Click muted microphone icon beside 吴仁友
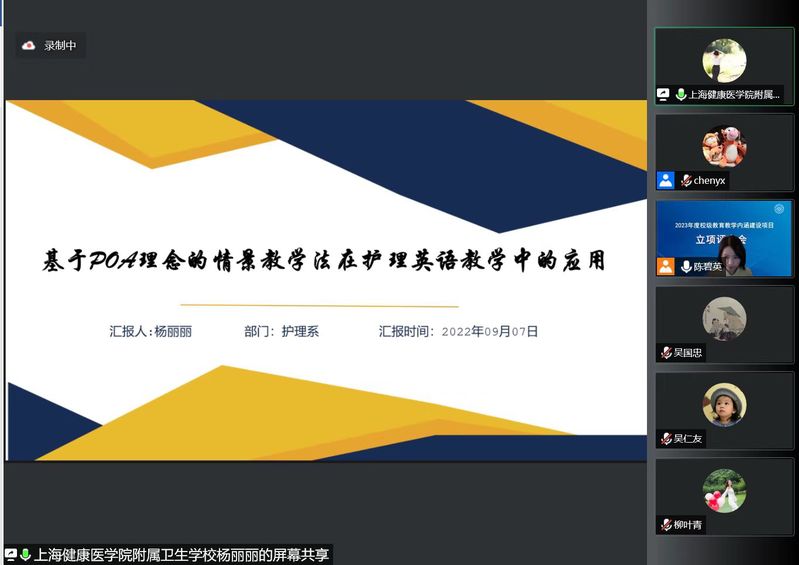 pyautogui.click(x=666, y=439)
